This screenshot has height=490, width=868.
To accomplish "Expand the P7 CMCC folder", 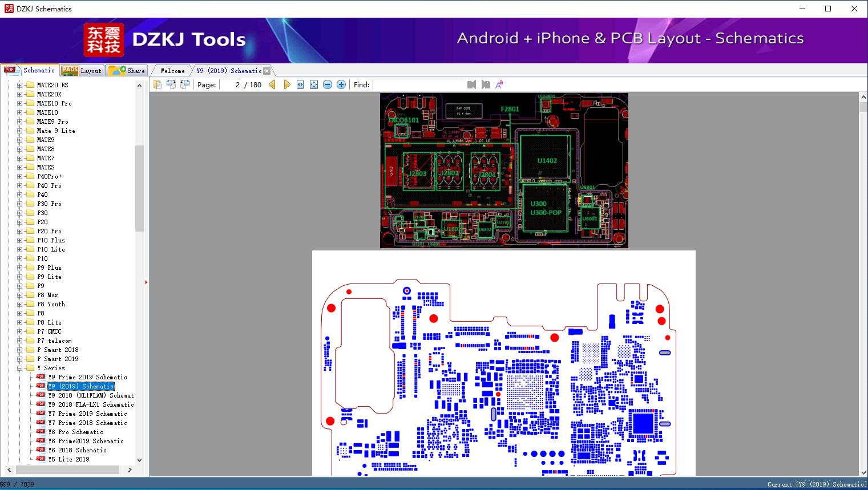I will (x=19, y=331).
